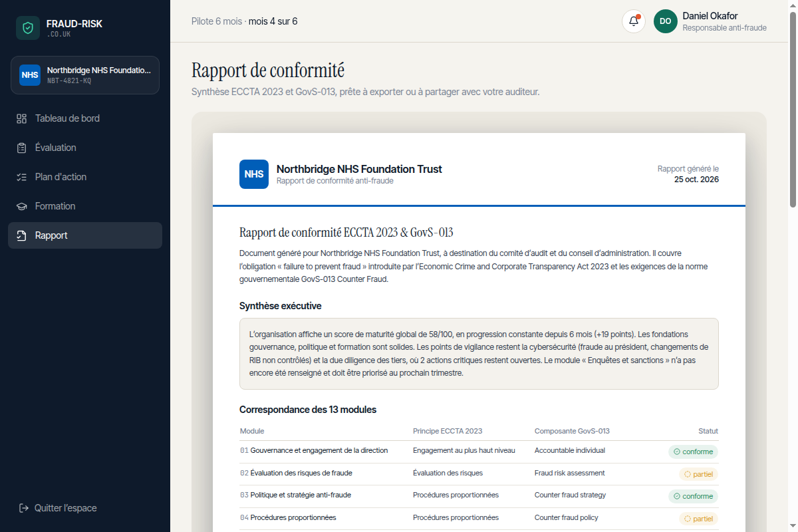Click the executive summary text box
Image resolution: width=798 pixels, height=532 pixels.
[479, 354]
